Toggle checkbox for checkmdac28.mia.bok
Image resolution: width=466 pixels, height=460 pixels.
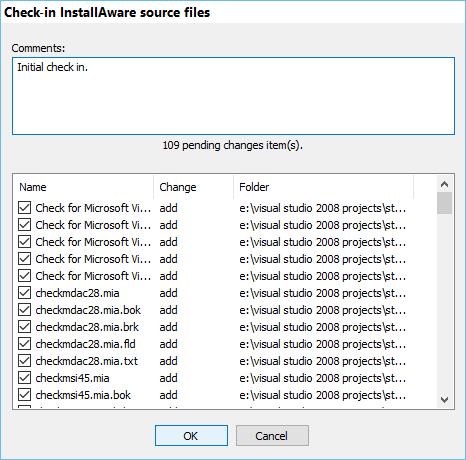25,310
